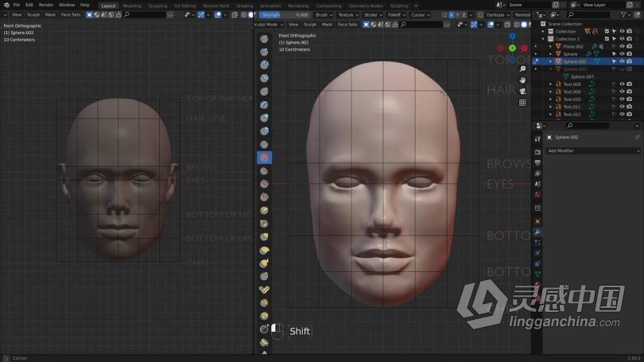Screen dimensions: 644x362
Task: Click the red X axis gizmo circle
Action: click(524, 48)
